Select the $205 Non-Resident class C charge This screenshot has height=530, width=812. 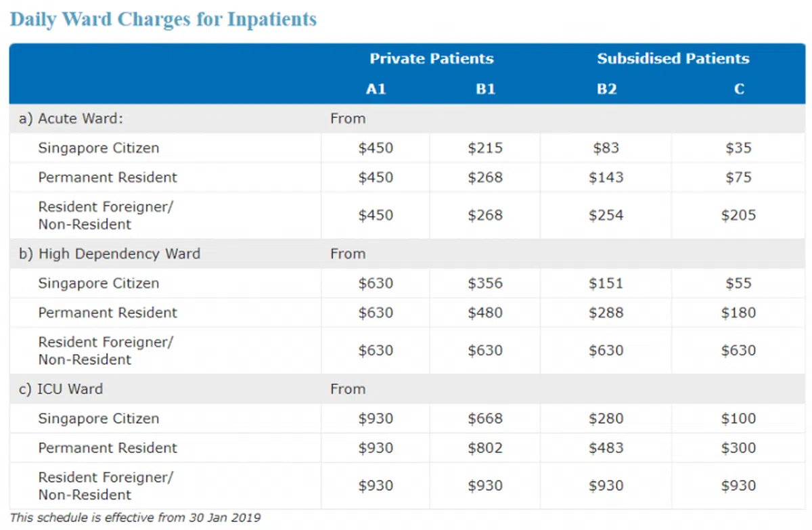[738, 215]
